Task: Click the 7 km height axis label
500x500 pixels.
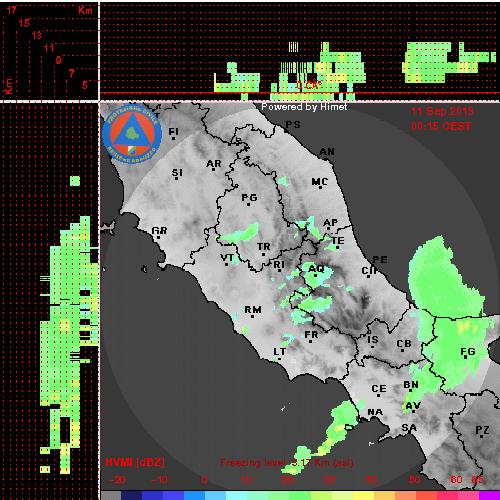Action: click(71, 73)
